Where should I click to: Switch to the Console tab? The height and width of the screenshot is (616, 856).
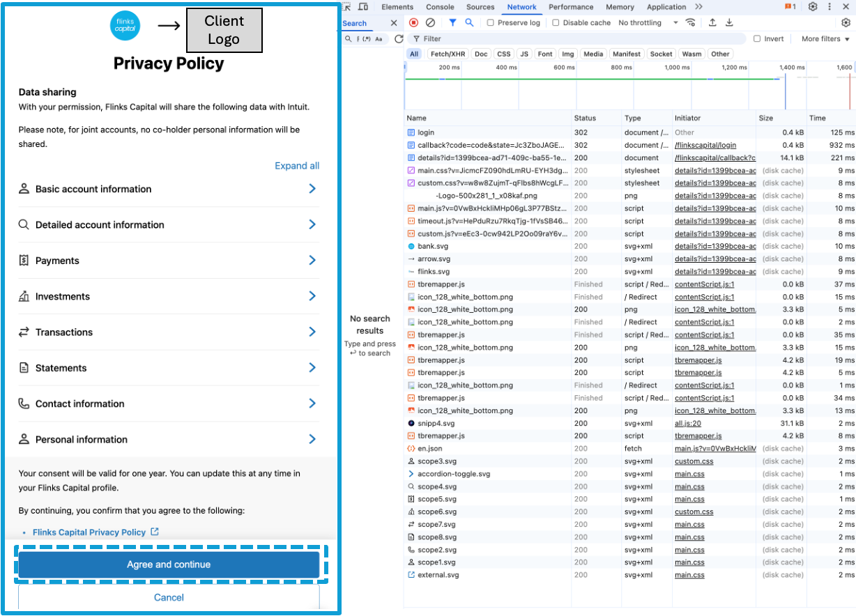click(x=440, y=7)
